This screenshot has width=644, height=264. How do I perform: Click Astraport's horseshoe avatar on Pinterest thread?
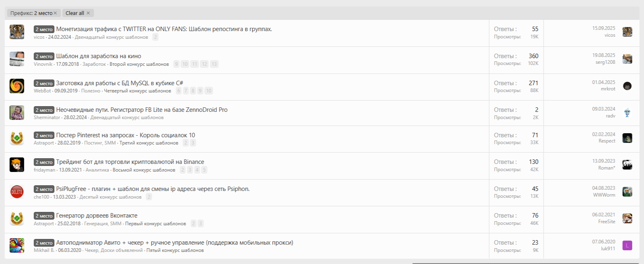(x=17, y=138)
